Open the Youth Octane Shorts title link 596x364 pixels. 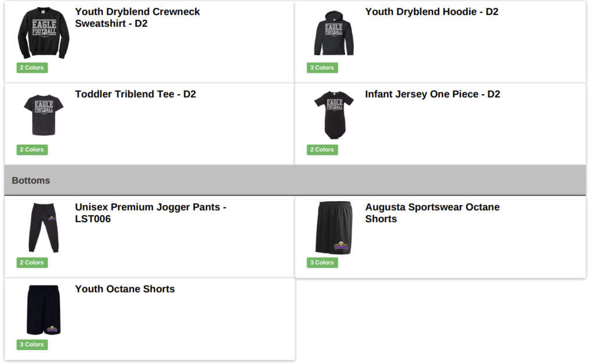click(125, 289)
